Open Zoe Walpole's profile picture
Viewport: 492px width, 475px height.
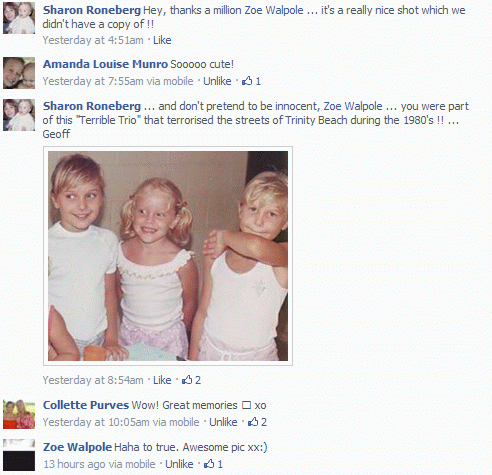pos(19,455)
